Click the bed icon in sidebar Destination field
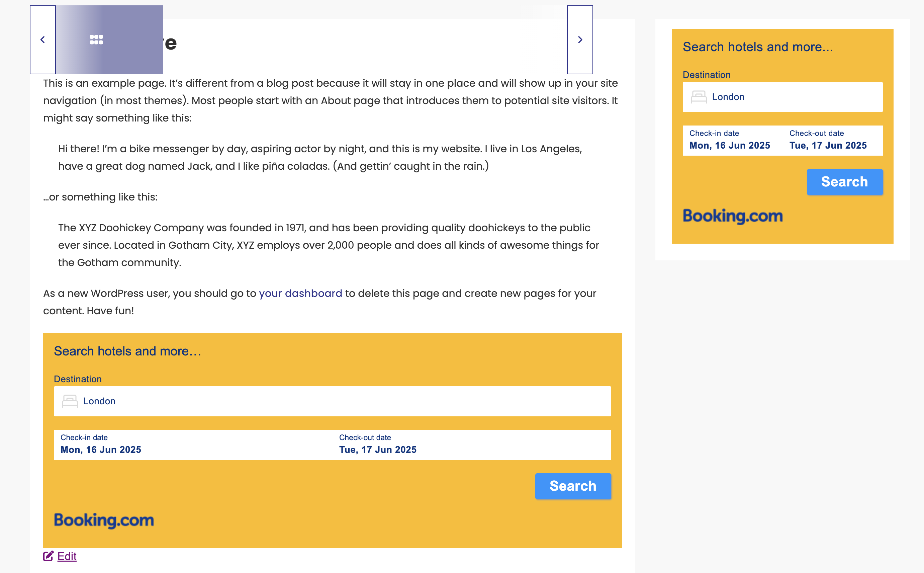This screenshot has height=573, width=924. pos(698,97)
